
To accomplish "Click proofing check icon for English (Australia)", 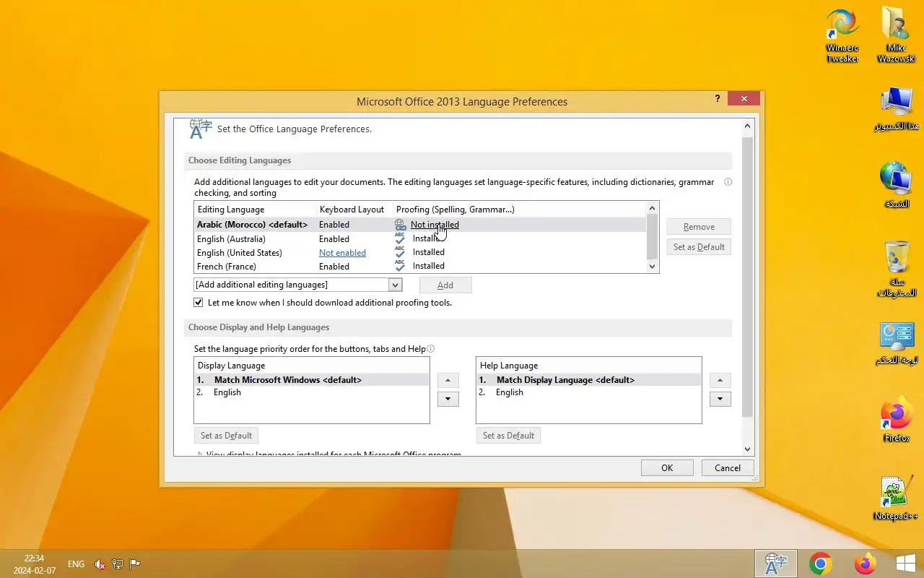I will (x=400, y=238).
